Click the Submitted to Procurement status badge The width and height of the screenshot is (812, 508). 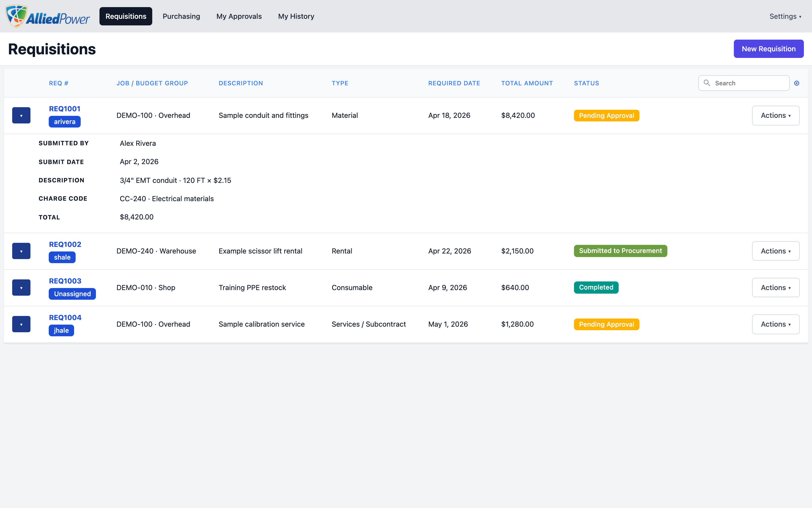(x=620, y=251)
